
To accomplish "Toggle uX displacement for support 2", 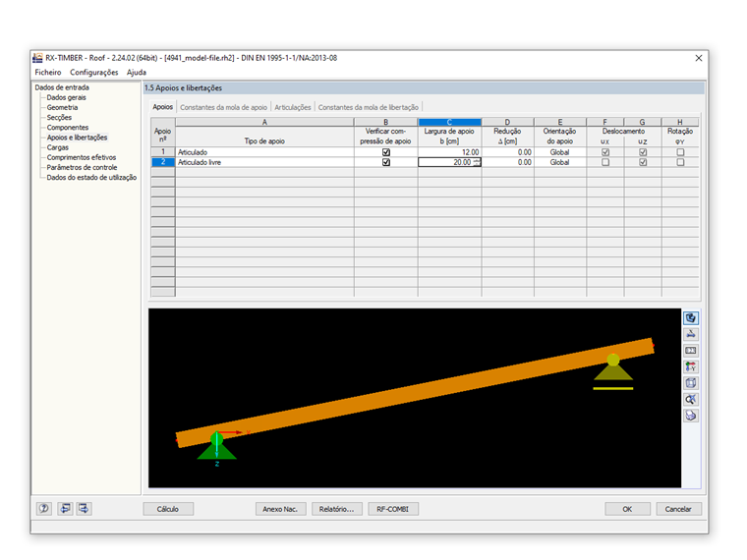I will (x=605, y=162).
